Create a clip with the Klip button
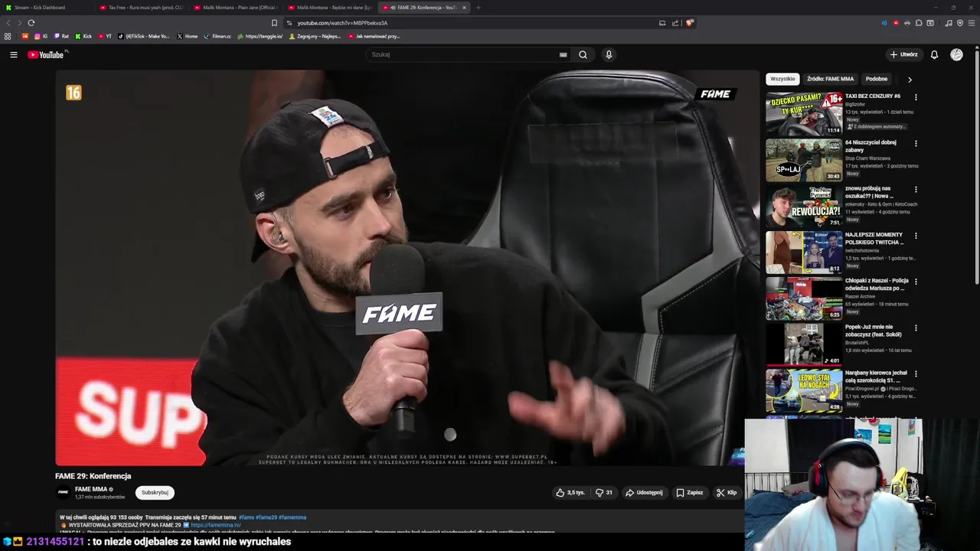 [727, 493]
